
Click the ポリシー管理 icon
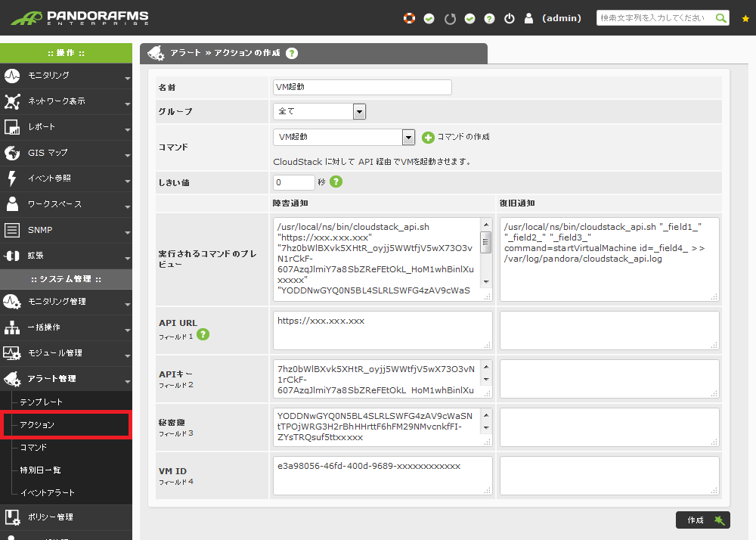(x=12, y=517)
